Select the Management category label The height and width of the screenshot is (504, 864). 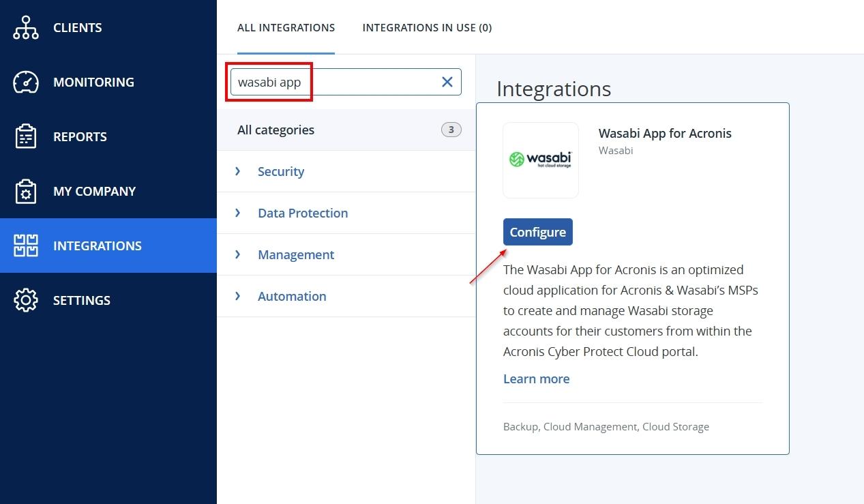[296, 254]
